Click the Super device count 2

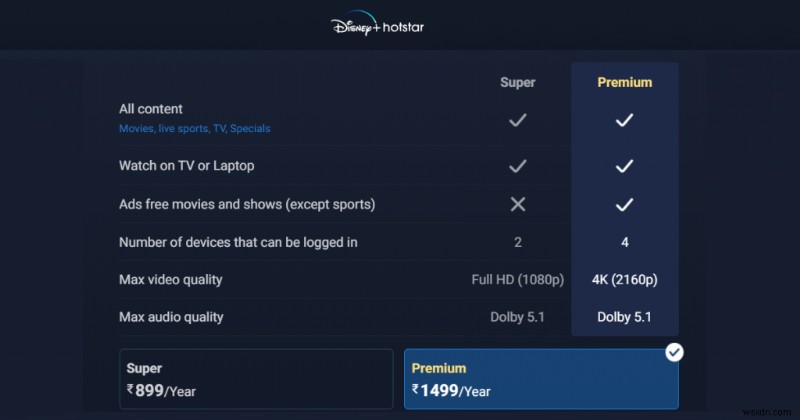pos(518,242)
